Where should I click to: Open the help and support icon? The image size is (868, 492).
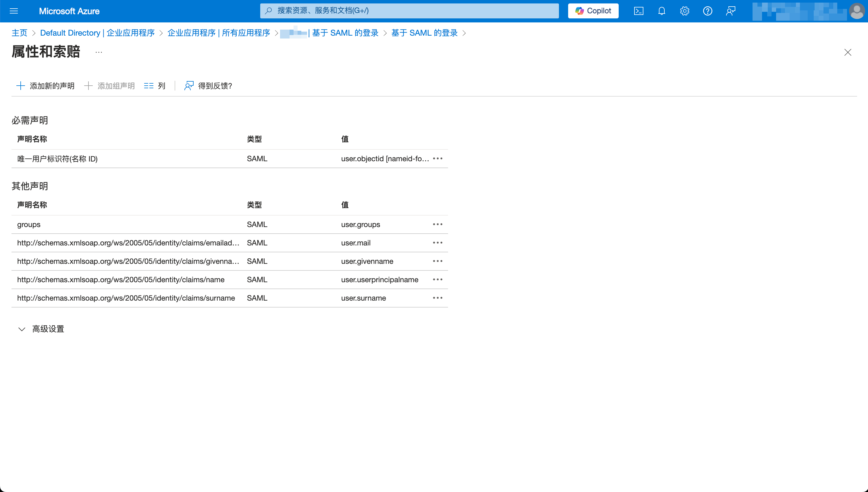click(707, 11)
